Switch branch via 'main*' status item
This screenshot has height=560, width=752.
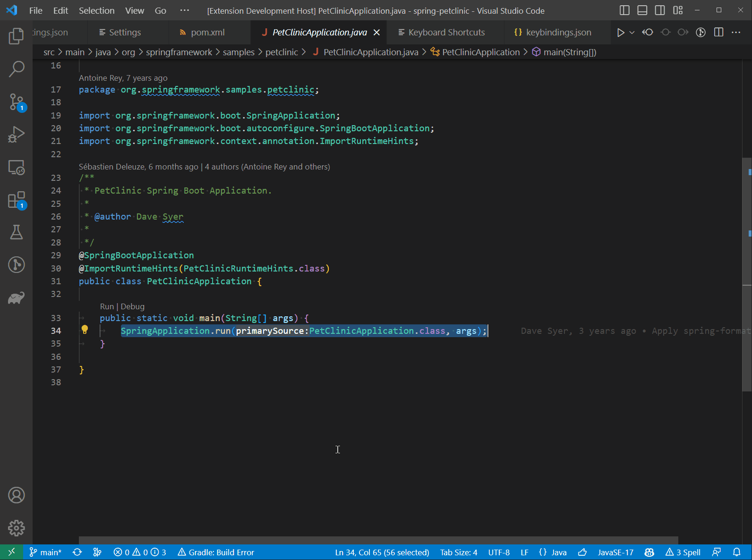coord(45,552)
